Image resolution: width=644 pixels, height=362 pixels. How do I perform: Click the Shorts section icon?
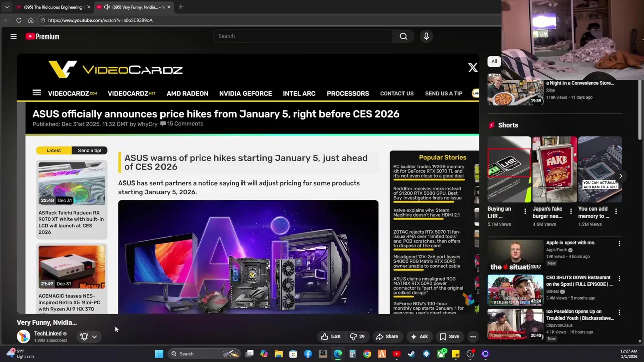tap(492, 125)
